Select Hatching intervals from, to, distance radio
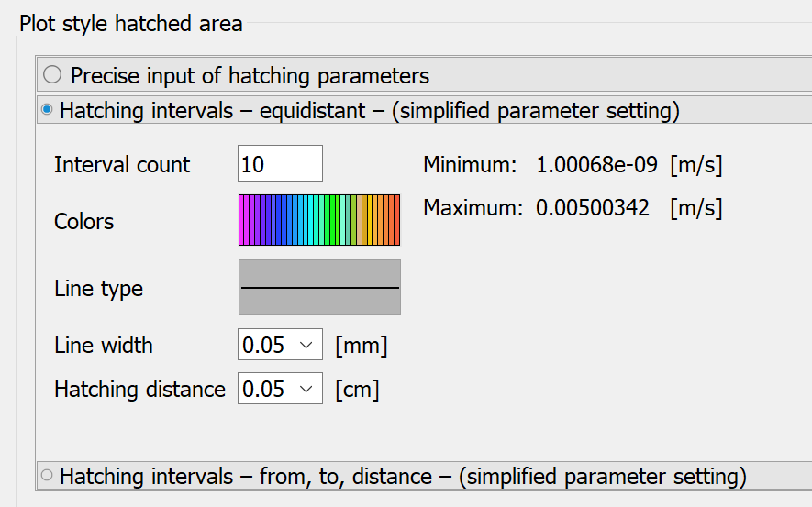The image size is (812, 507). click(x=48, y=476)
